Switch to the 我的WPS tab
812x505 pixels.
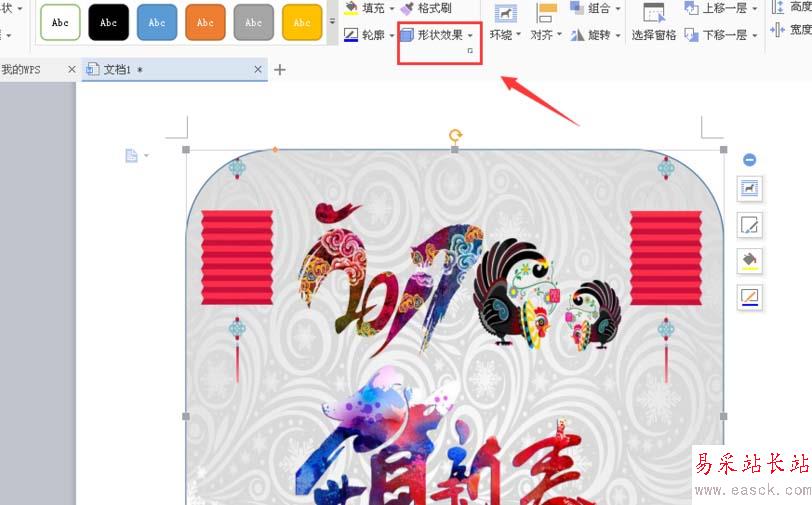coord(21,69)
